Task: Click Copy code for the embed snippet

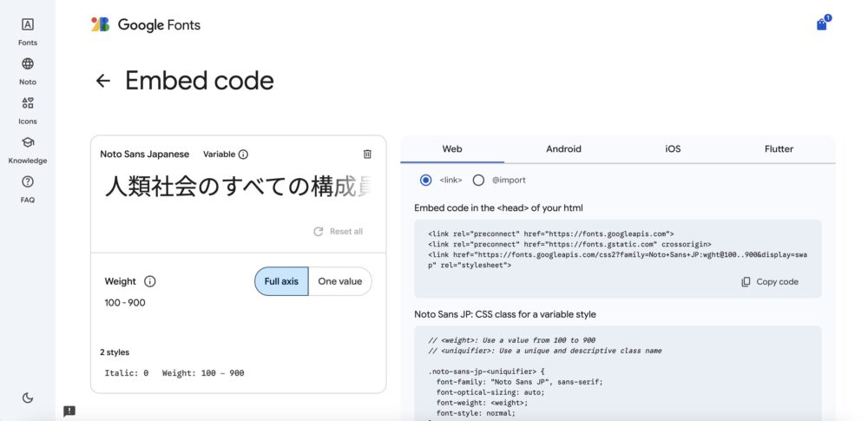Action: 770,282
